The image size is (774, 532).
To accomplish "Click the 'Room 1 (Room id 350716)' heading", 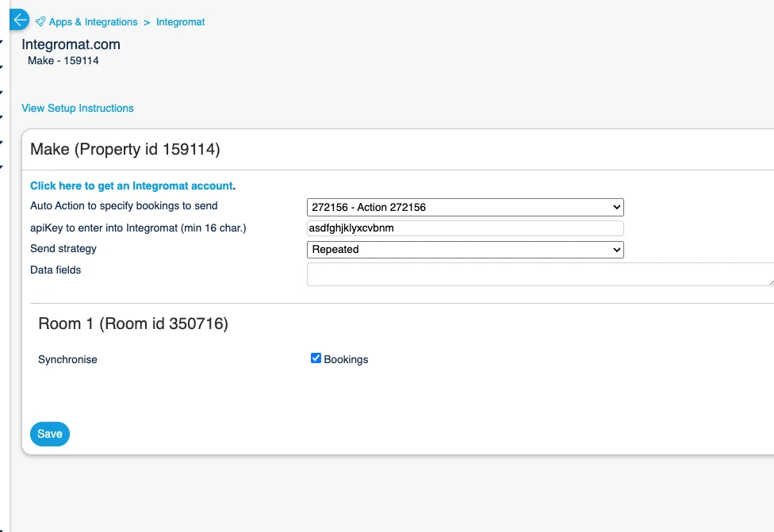I will (133, 323).
